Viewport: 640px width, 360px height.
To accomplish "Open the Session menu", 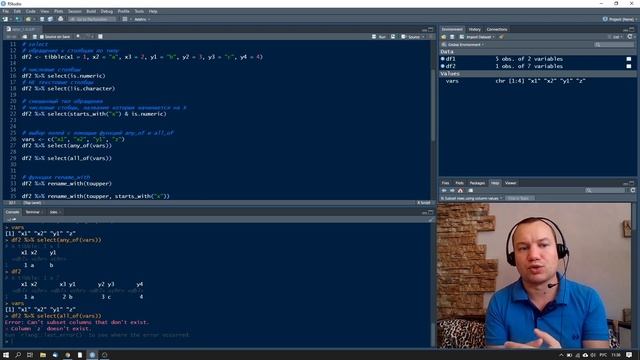I will point(75,11).
